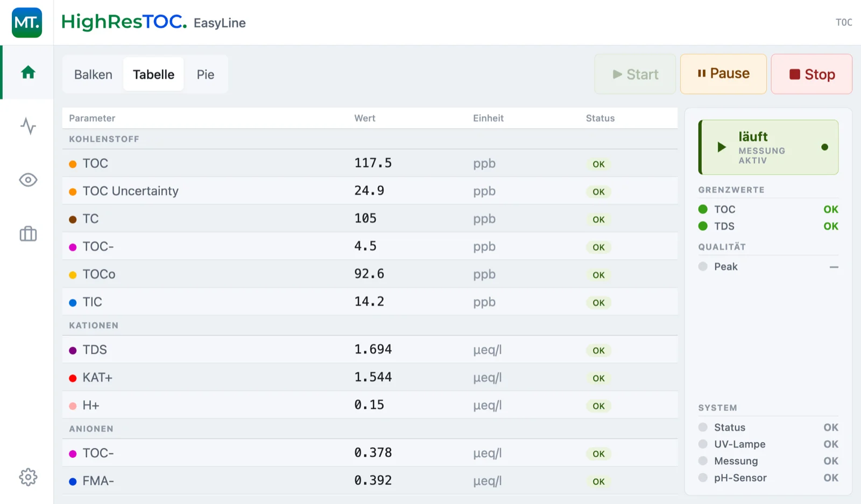The height and width of the screenshot is (504, 861).
Task: Click the orange dot beside TOC Uncertainty
Action: [73, 191]
